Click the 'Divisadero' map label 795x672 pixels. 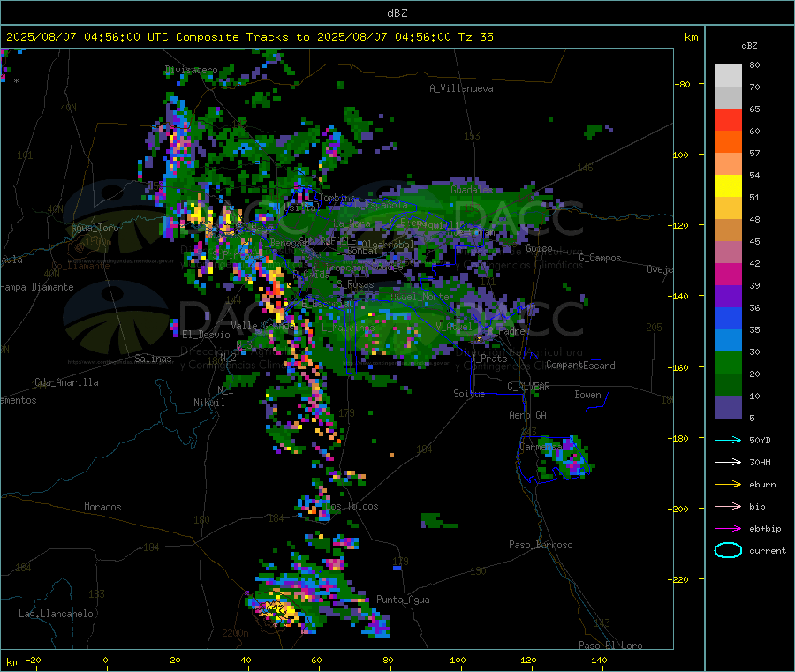click(192, 70)
